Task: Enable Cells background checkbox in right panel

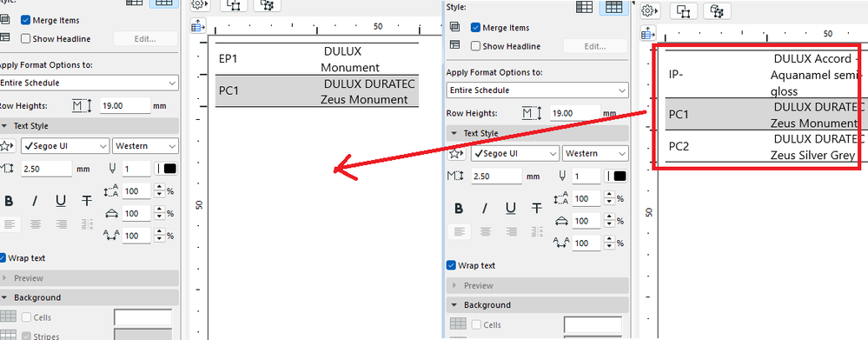Action: click(x=477, y=325)
